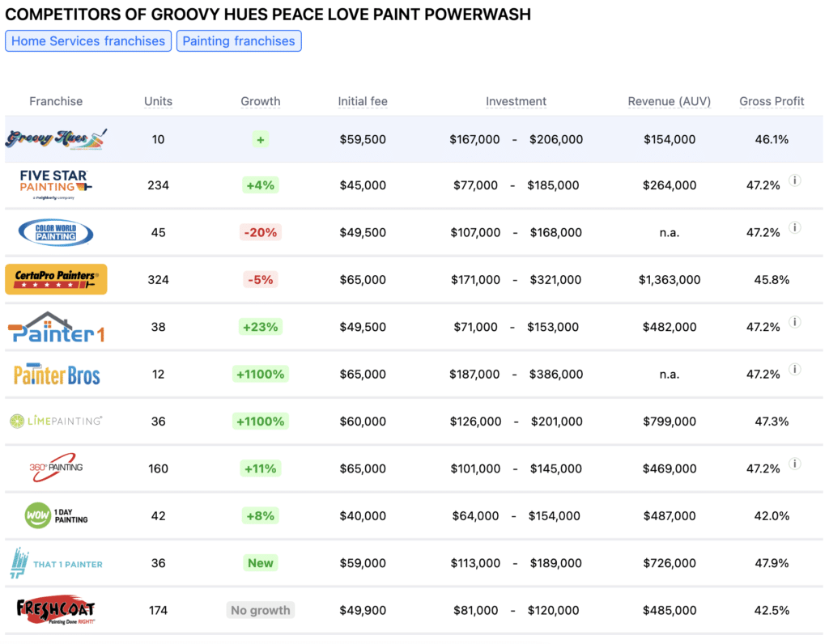
Task: Click the 324 units value
Action: tap(158, 279)
